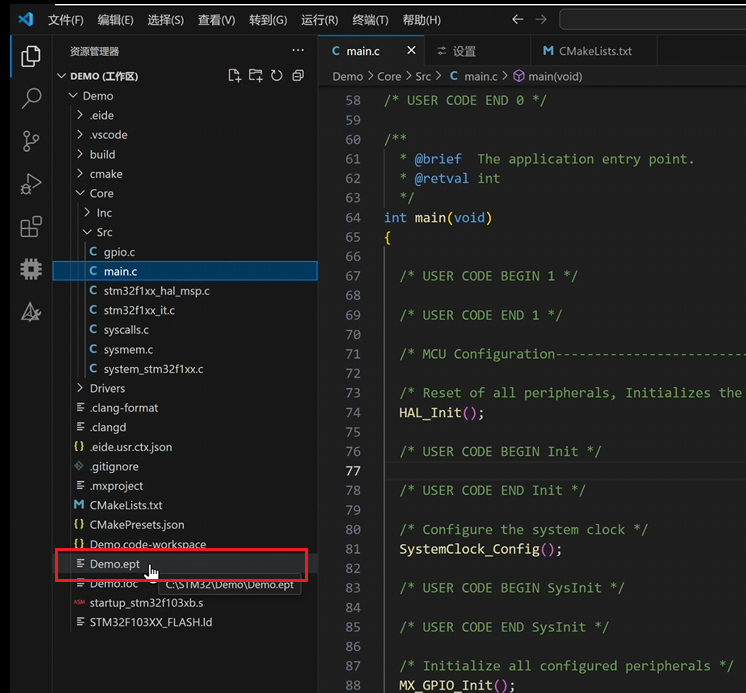Open gpio.c in file tree
Viewport: 746px width, 693px height.
[x=119, y=252]
